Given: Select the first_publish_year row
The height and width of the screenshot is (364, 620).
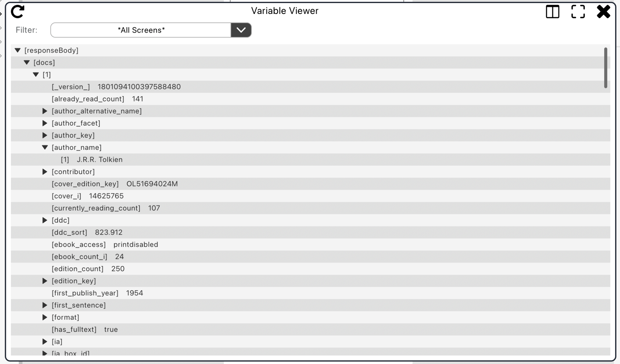Looking at the screenshot, I should (x=310, y=293).
